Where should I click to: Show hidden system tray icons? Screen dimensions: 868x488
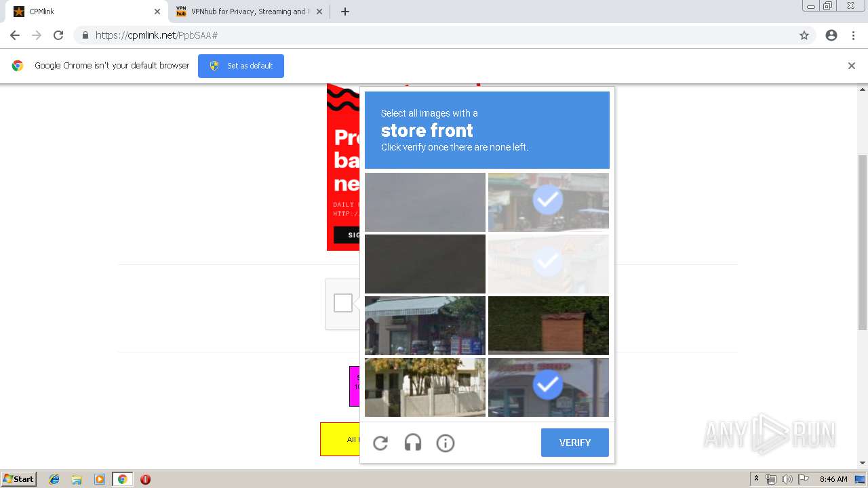[x=756, y=479]
